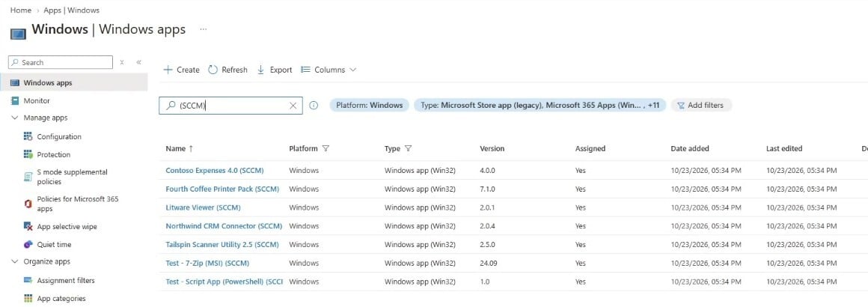The height and width of the screenshot is (307, 868).
Task: Open Northwind CRM Connector (SCCM) app
Action: [224, 226]
